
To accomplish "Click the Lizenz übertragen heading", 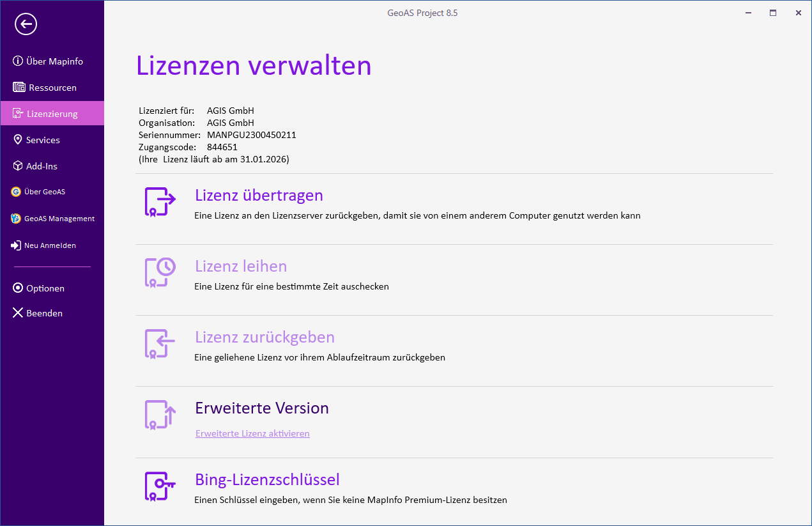I will [259, 195].
